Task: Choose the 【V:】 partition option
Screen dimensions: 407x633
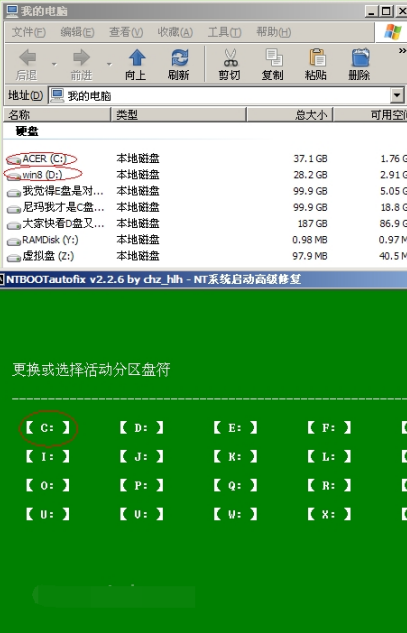Action: pyautogui.click(x=141, y=514)
